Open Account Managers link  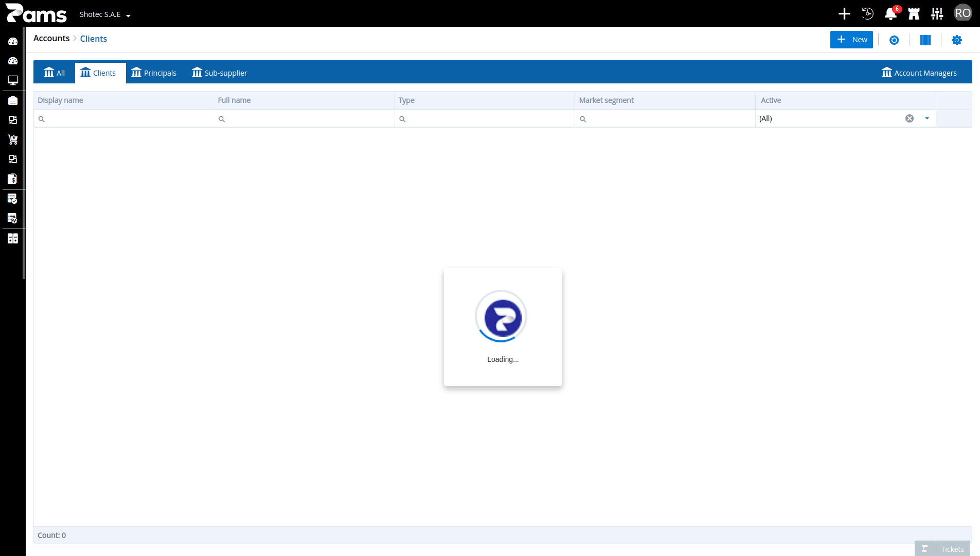point(919,73)
